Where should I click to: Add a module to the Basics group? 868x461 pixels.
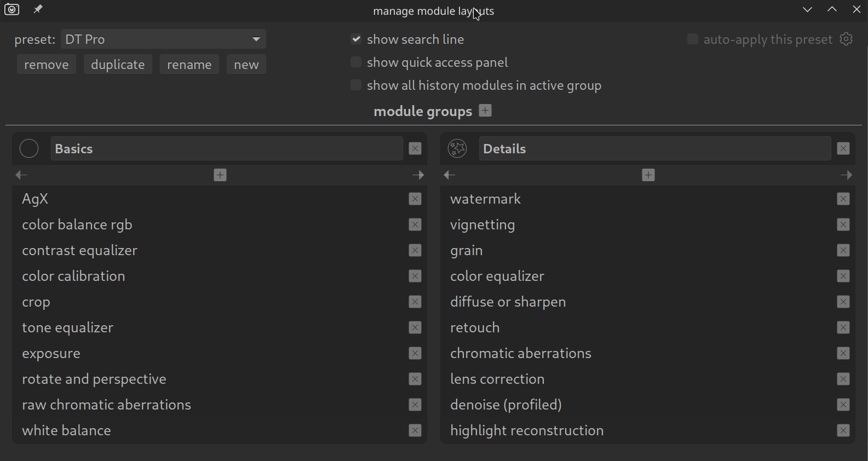(x=220, y=175)
